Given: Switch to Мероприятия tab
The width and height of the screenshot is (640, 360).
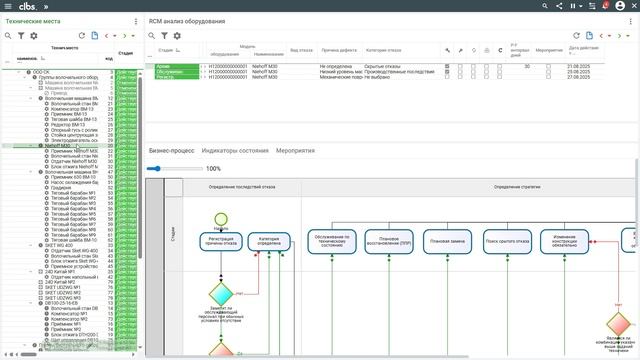Looking at the screenshot, I should point(295,151).
